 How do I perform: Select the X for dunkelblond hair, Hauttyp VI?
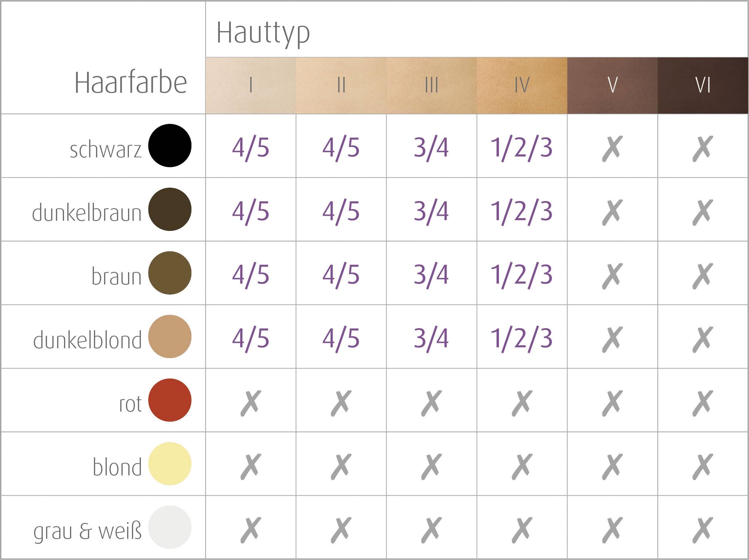tap(703, 339)
